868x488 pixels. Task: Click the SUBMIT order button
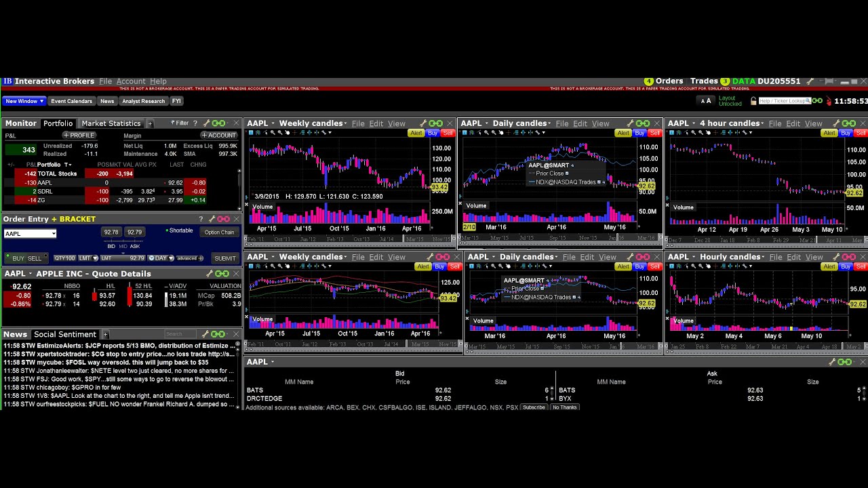[225, 258]
